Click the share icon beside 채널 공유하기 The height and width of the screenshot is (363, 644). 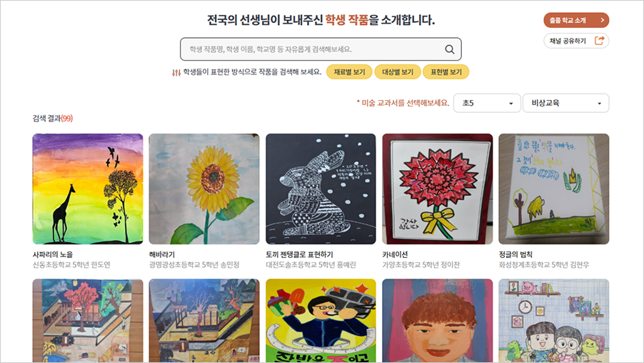[600, 41]
